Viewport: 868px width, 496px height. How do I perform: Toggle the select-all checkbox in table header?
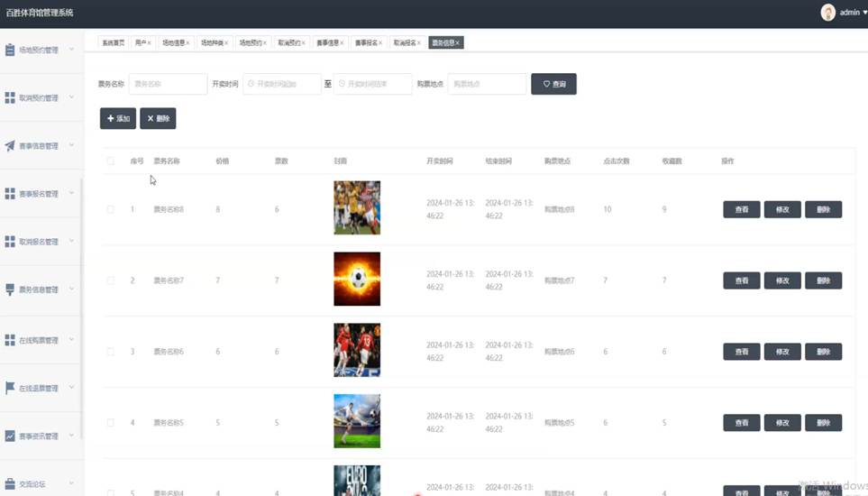(110, 161)
